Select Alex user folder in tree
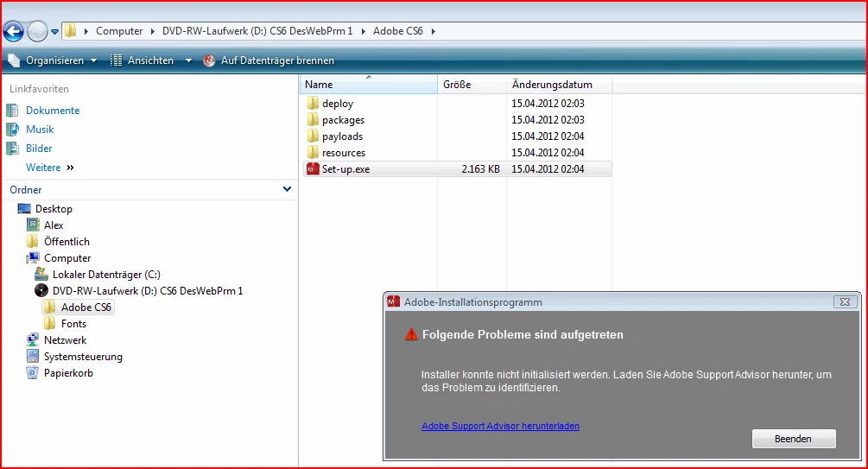This screenshot has height=469, width=868. (54, 225)
